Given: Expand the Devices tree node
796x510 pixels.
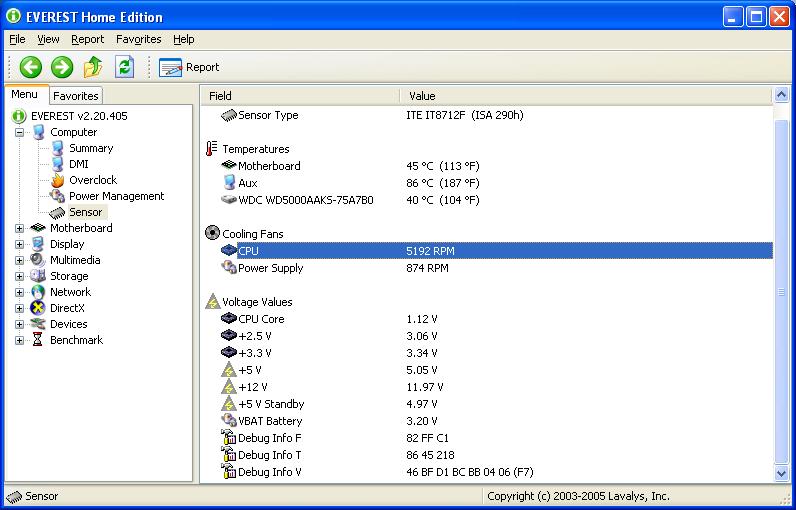Looking at the screenshot, I should [19, 324].
